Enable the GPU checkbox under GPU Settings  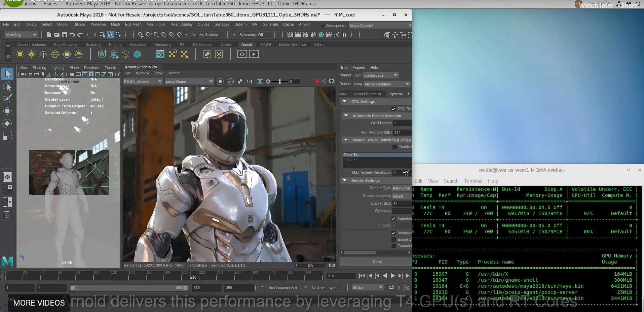point(393,108)
